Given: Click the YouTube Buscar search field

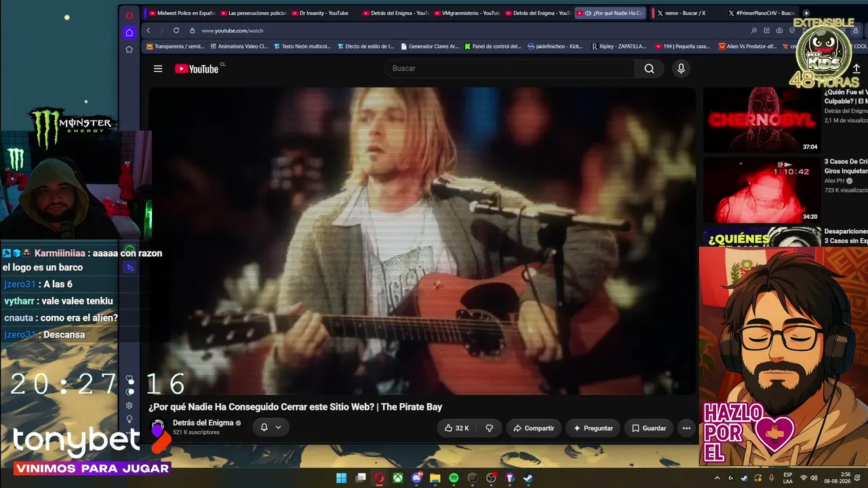Looking at the screenshot, I should point(511,68).
